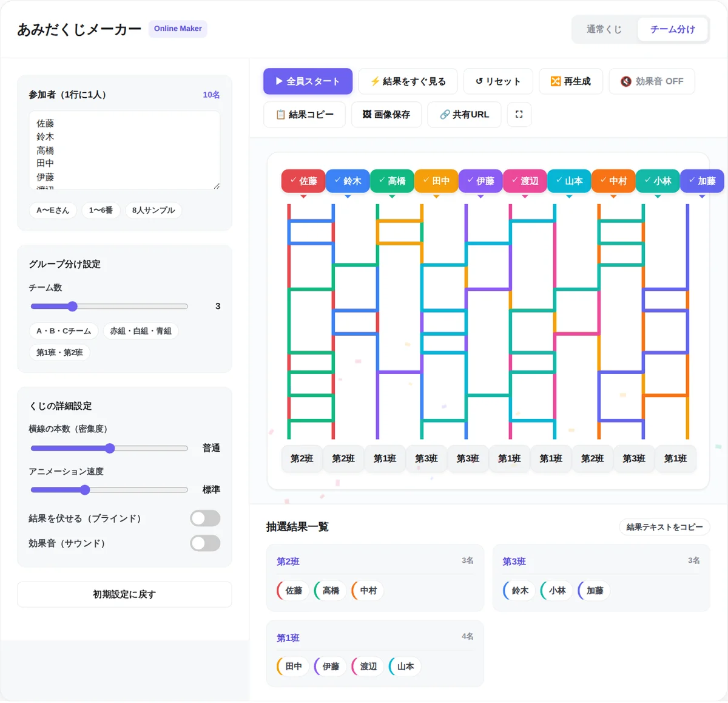
Task: Choose A・B・Cチーム naming preset
Action: point(64,331)
